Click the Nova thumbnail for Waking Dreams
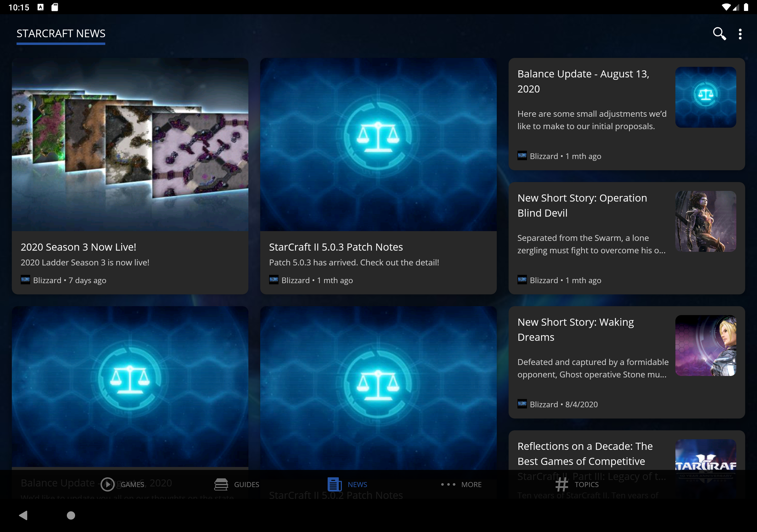 coord(705,345)
